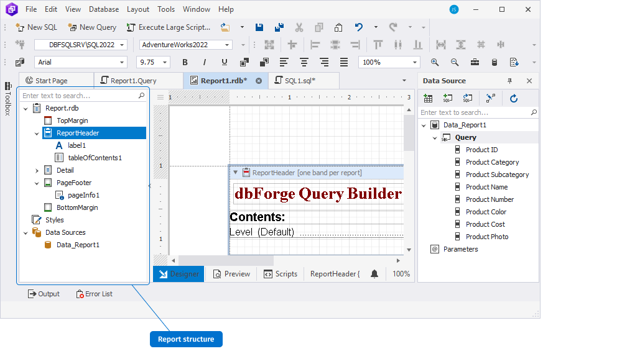Click Align to Grid icon
Image resolution: width=622 pixels, height=364 pixels.
tap(269, 45)
